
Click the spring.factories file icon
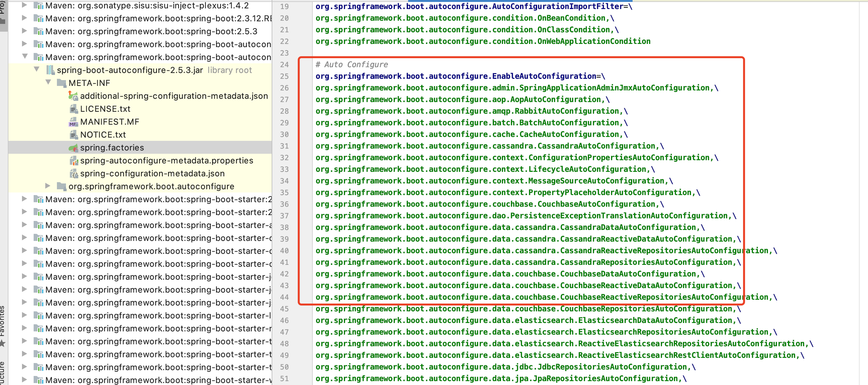coord(73,148)
